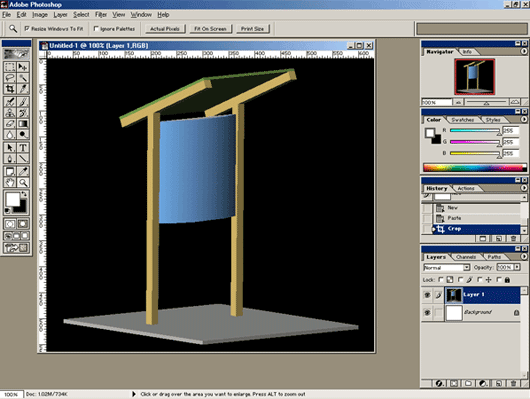Toggle Resize Windows To Fit checkbox

[x=27, y=29]
